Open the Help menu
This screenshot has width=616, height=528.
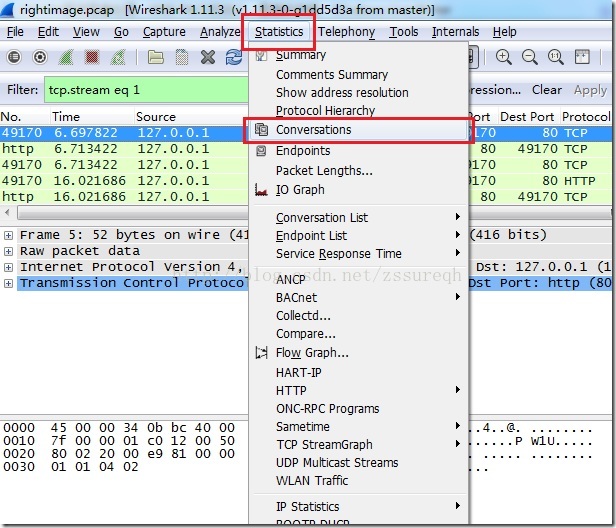pyautogui.click(x=504, y=32)
